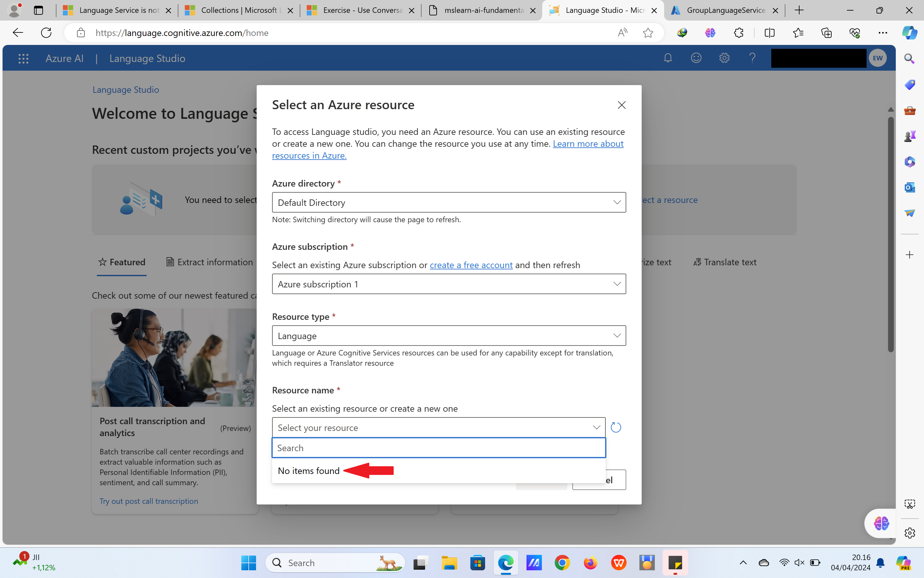The height and width of the screenshot is (578, 924).
Task: Add this page to favorites star
Action: tap(648, 33)
